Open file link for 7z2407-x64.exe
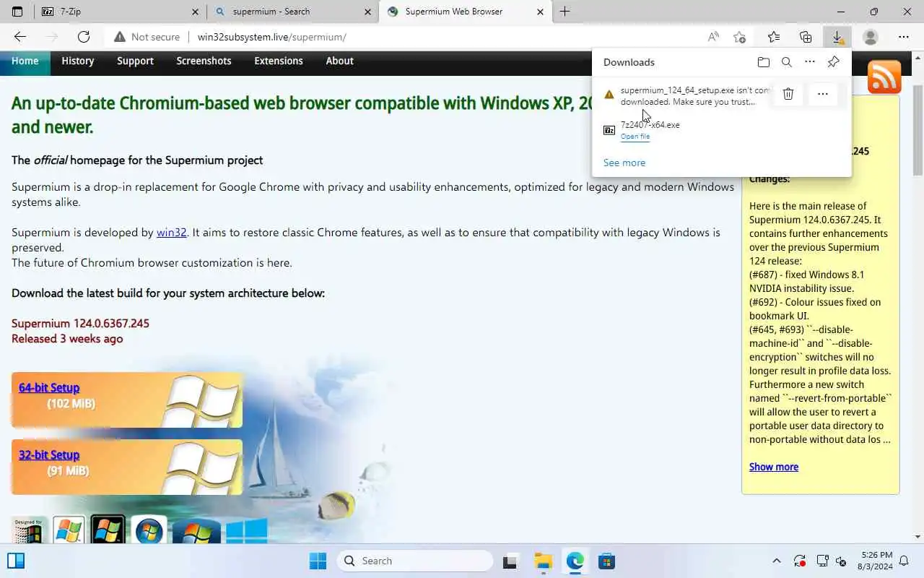The height and width of the screenshot is (578, 924). [635, 137]
